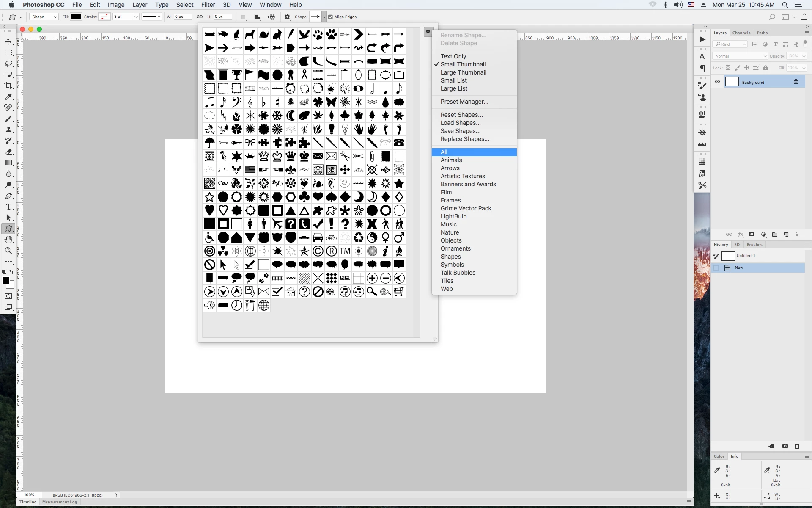Select the Hand tool
The height and width of the screenshot is (508, 812).
pos(8,240)
